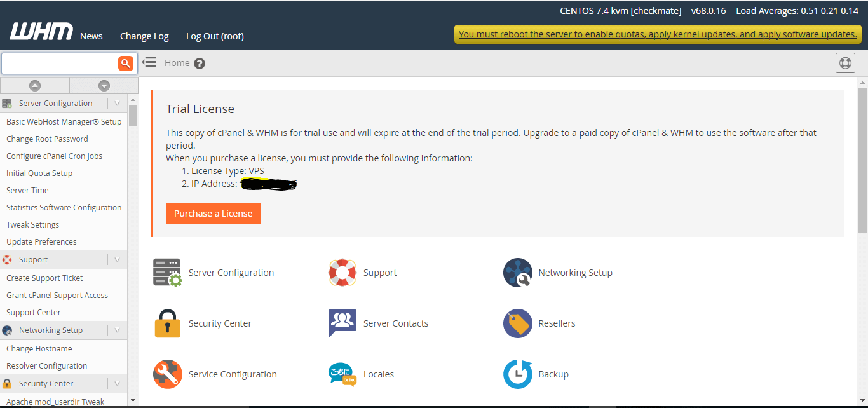868x408 pixels.
Task: Open the Service Configuration wrench icon
Action: tap(167, 374)
